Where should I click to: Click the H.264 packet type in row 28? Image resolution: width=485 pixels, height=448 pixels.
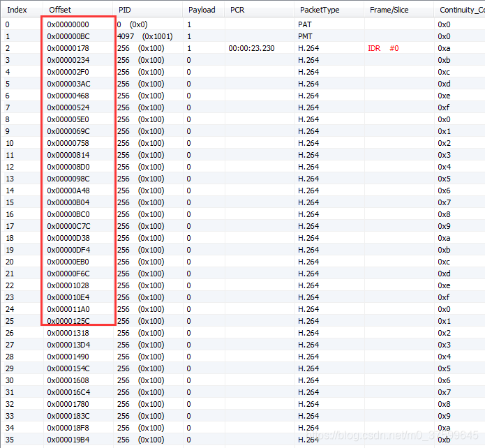click(x=308, y=357)
